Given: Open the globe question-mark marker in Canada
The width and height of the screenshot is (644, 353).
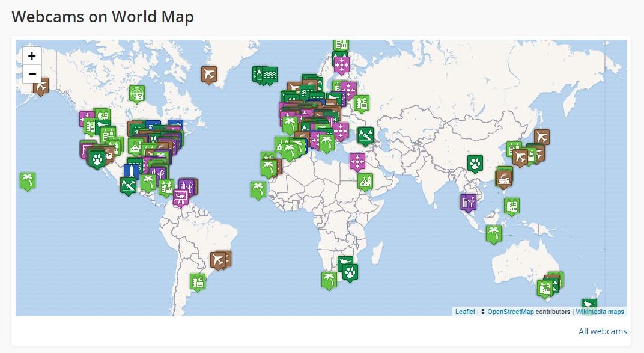Looking at the screenshot, I should coord(137,94).
